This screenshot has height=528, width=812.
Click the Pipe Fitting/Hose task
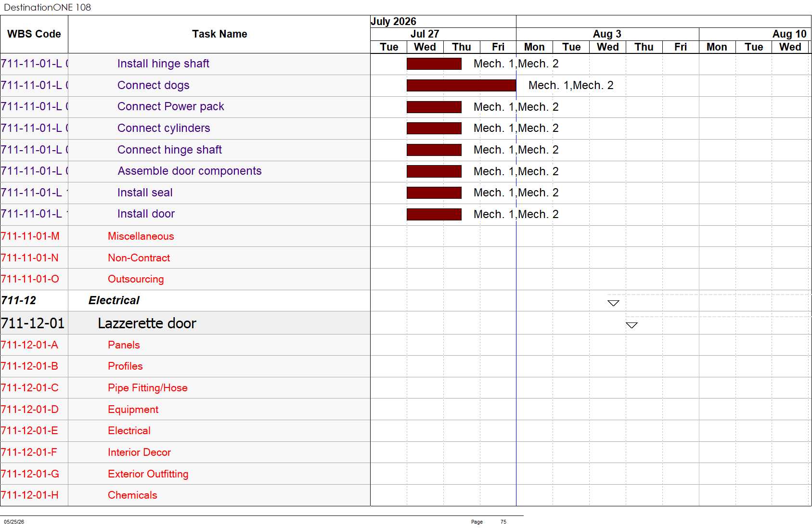point(147,388)
